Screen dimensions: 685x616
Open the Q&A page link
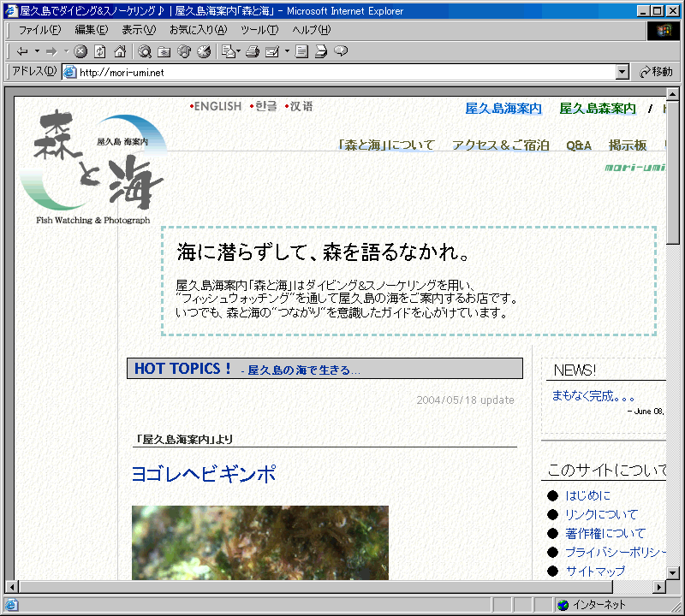579,145
